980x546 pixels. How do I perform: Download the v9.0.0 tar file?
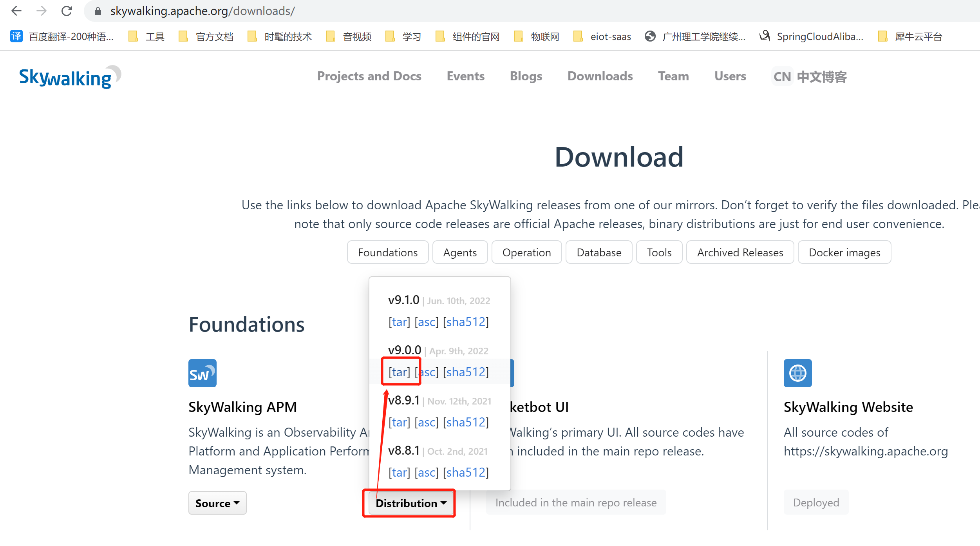pos(399,372)
